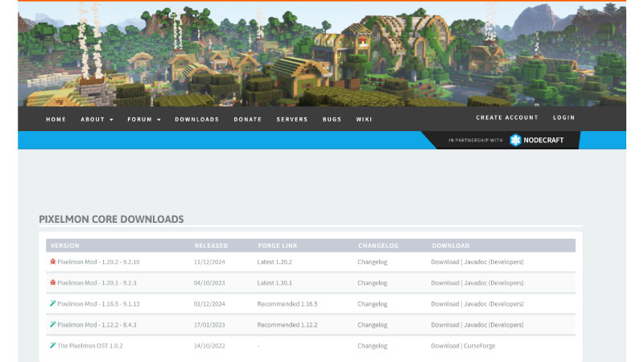Open Pixelmon Mod 1.20.2 - 9.2.10 link
644x362 pixels.
(x=98, y=262)
